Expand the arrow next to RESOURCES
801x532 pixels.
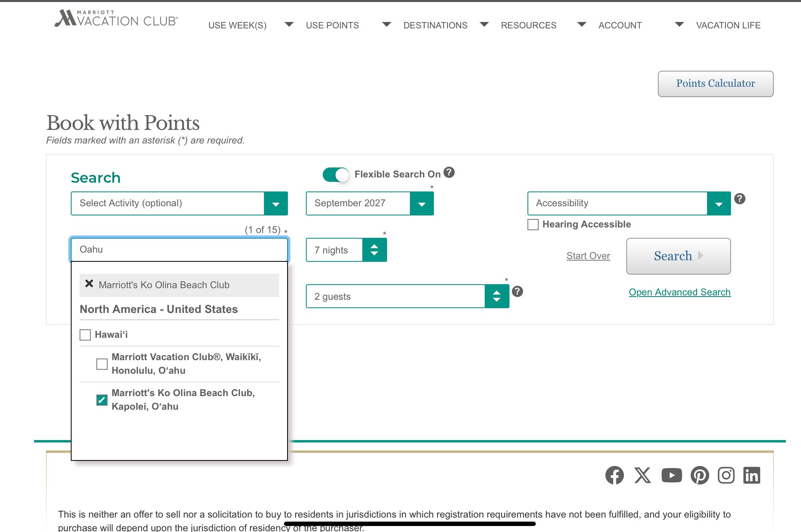click(582, 25)
